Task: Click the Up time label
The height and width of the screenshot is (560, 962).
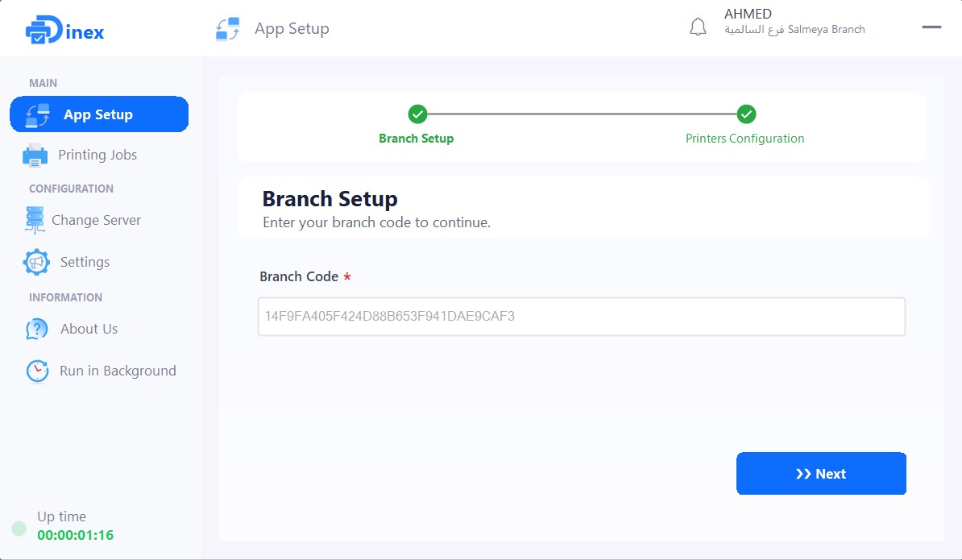Action: [x=61, y=516]
